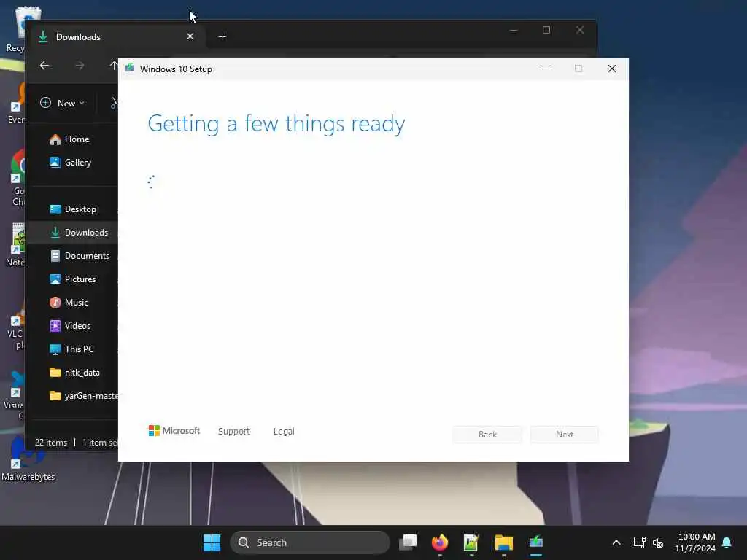Close the File Explorer window

point(580,31)
